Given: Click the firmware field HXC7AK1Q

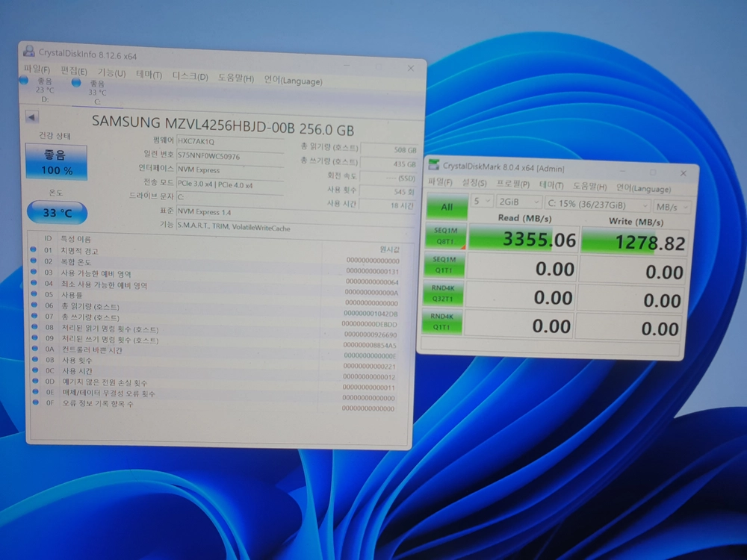Looking at the screenshot, I should (230, 142).
